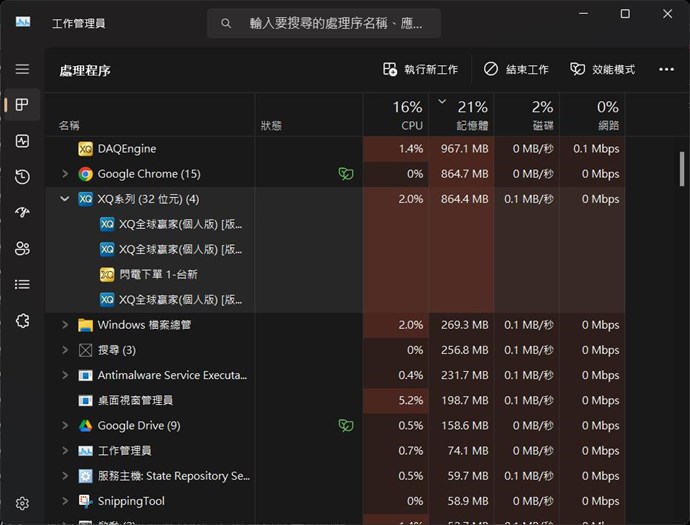Open the Users page in sidebar

point(22,248)
